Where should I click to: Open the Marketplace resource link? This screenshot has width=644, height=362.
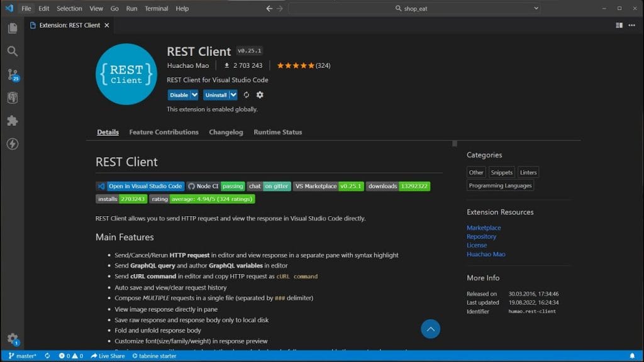pyautogui.click(x=484, y=228)
